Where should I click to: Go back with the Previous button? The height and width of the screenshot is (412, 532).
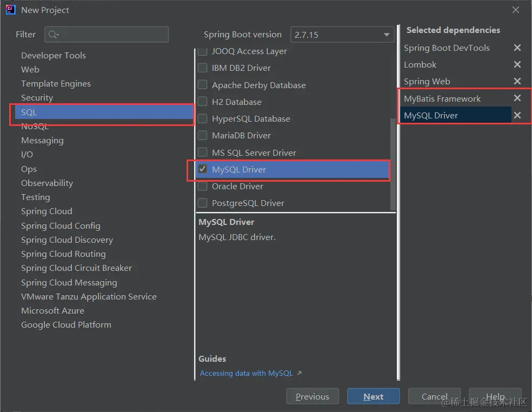point(312,397)
